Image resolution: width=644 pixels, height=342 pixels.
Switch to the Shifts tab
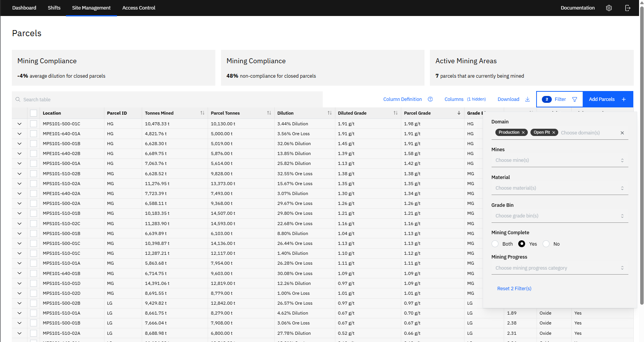pos(54,8)
